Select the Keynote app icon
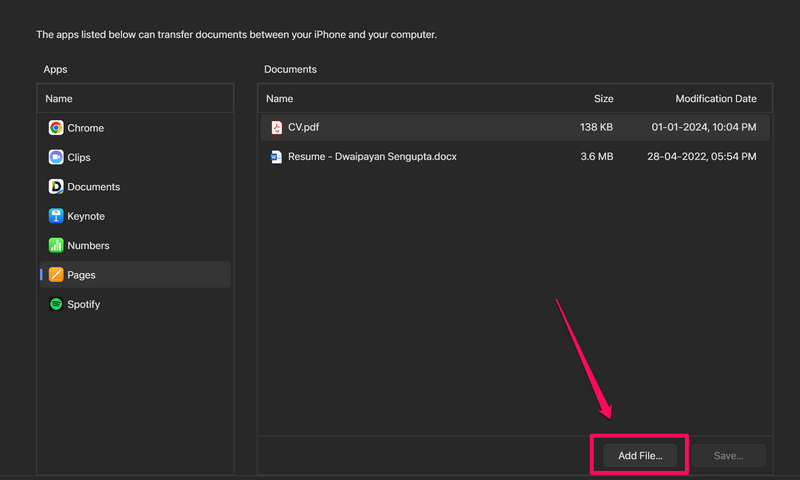This screenshot has height=480, width=800. pyautogui.click(x=56, y=216)
